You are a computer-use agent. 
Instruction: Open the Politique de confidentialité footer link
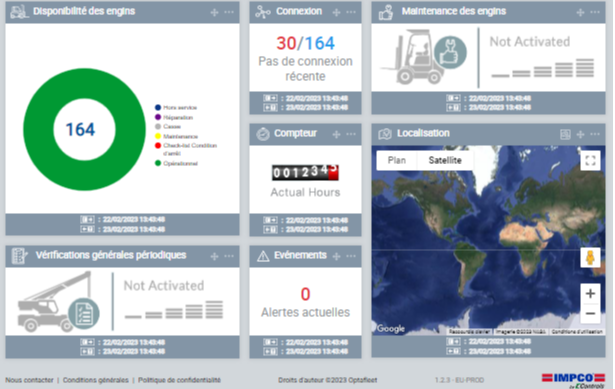179,380
